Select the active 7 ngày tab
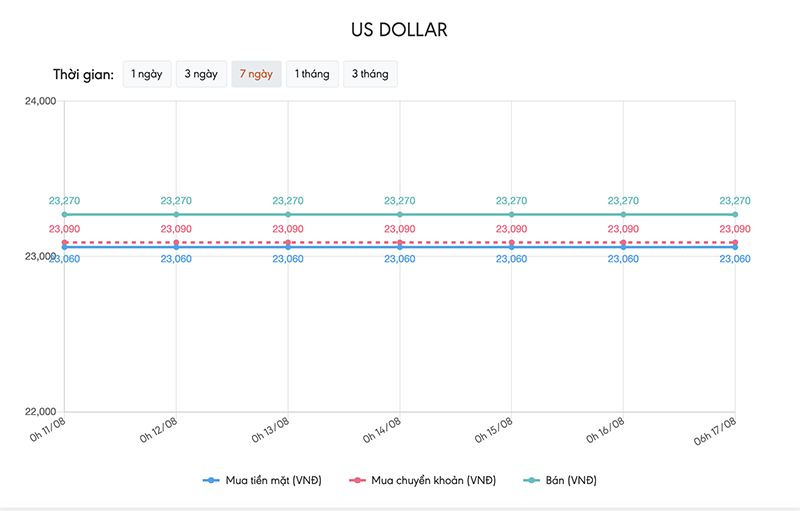The image size is (800, 511). pos(255,74)
